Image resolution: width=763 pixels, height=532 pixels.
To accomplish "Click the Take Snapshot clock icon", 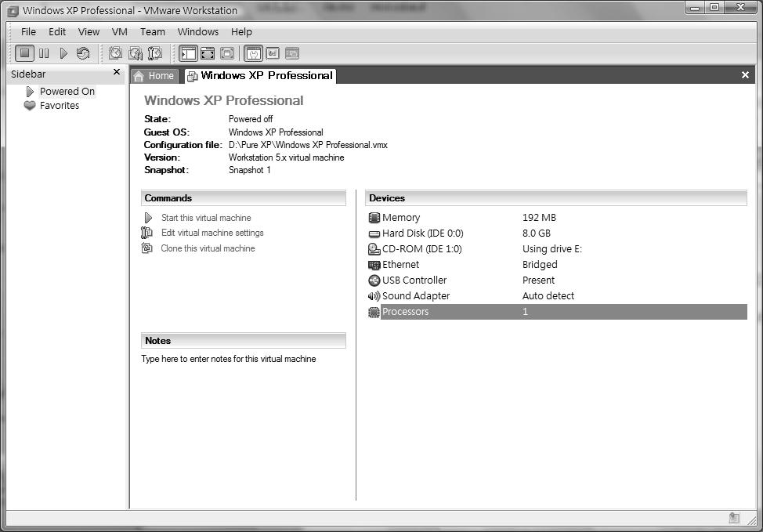I will point(115,53).
